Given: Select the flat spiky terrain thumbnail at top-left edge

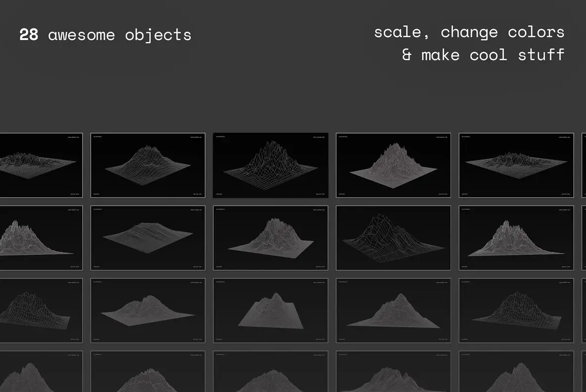Looking at the screenshot, I should click(x=41, y=165).
